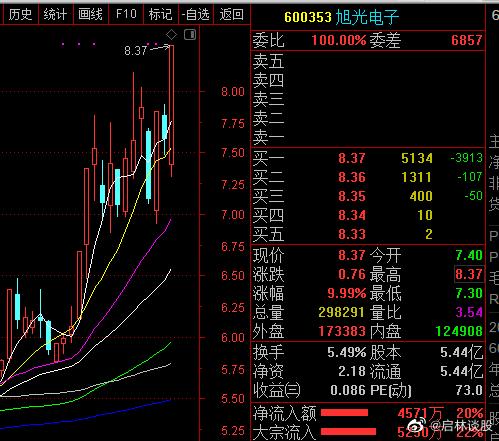Click stock code 600353
The width and height of the screenshot is (499, 441).
[x=308, y=17]
